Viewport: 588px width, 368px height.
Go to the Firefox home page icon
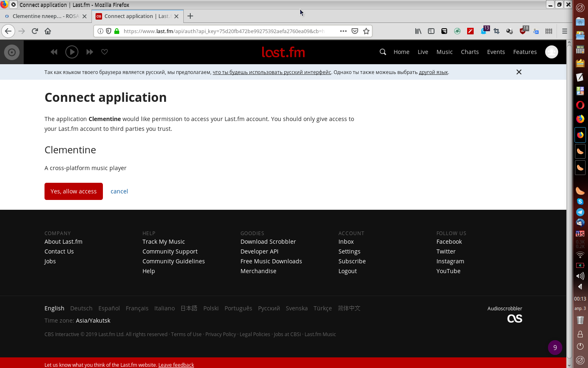pos(48,31)
